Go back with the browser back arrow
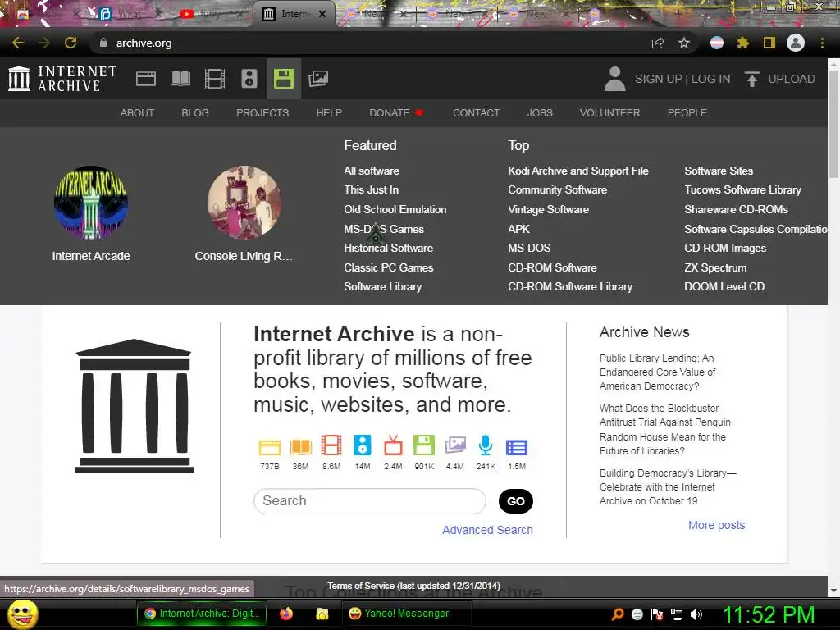 pos(18,43)
